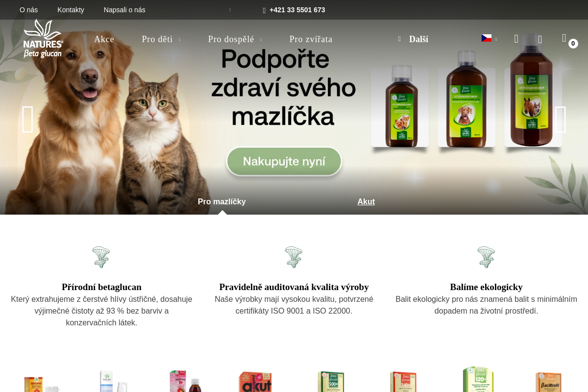Click the Nakupujte nyní button
The image size is (588, 392).
tap(284, 161)
